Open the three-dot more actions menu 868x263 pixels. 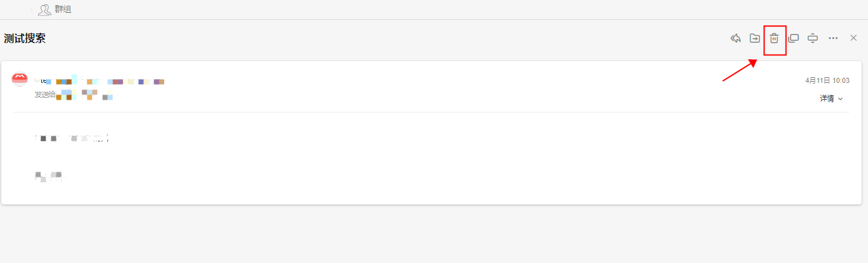point(833,39)
